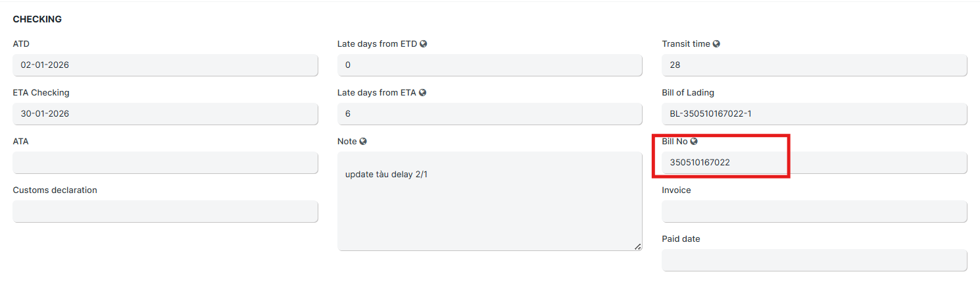Select the Bill No input field
Image resolution: width=980 pixels, height=282 pixels.
point(814,163)
